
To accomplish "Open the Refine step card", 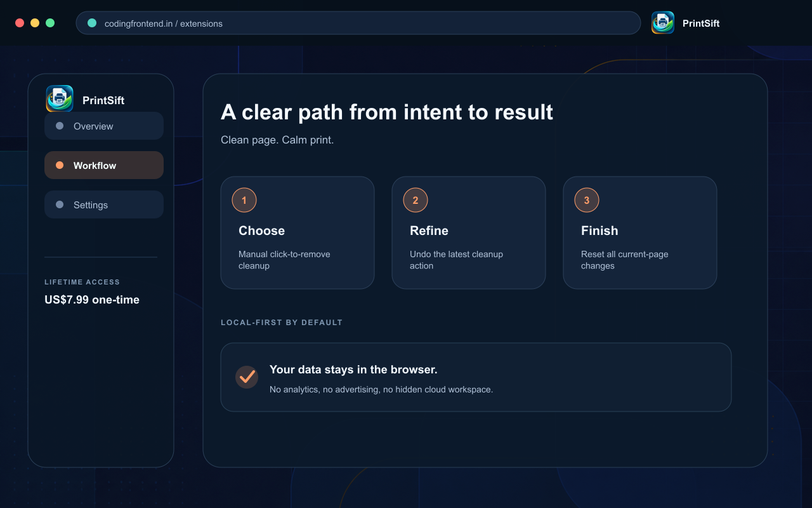I will (469, 232).
